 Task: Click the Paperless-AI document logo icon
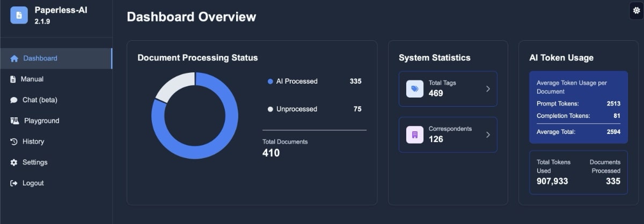click(x=19, y=15)
